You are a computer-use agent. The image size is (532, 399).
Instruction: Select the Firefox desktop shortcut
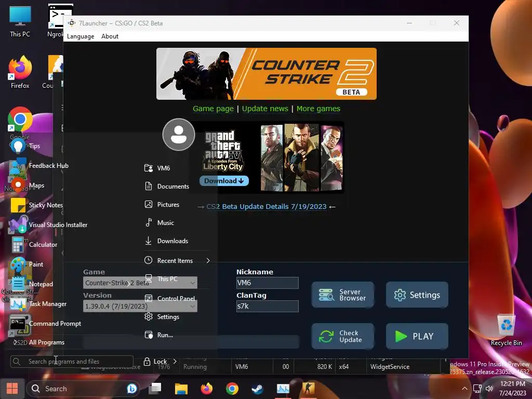point(20,72)
